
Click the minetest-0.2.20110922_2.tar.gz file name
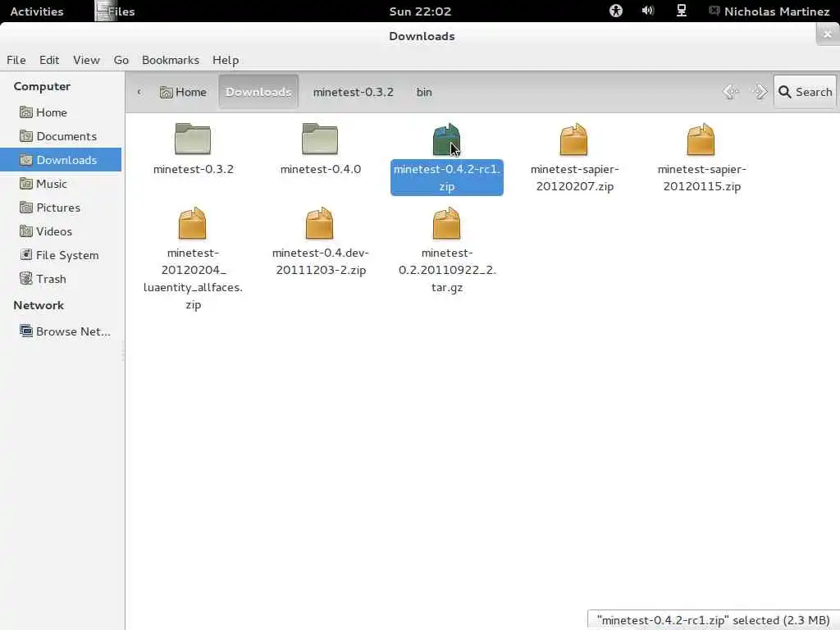click(447, 270)
